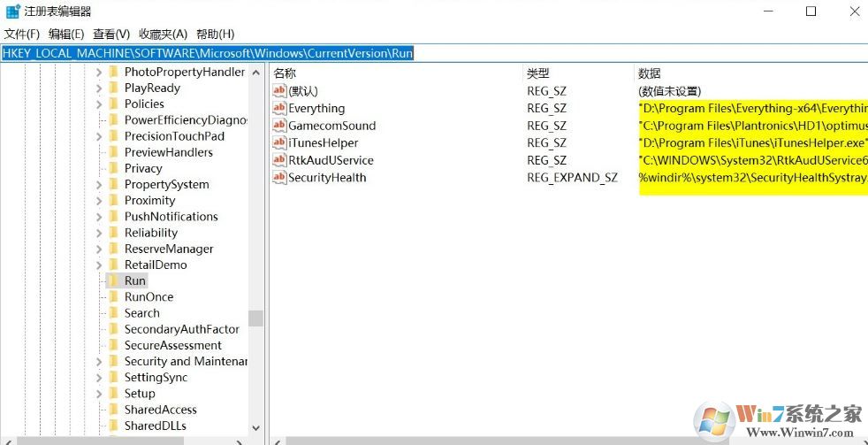868x445 pixels.
Task: Click the registry path address bar
Action: pos(434,53)
